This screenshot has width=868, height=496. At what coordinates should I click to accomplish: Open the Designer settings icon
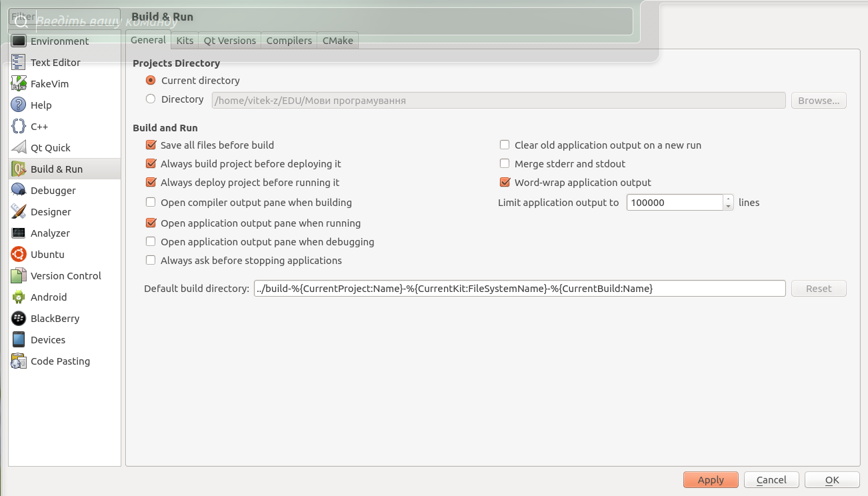pos(19,212)
